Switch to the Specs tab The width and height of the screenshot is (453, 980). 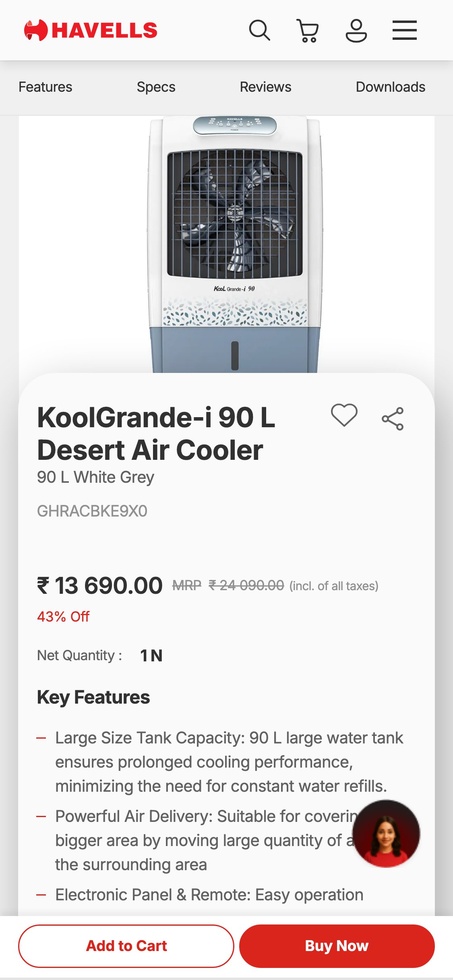click(x=156, y=86)
